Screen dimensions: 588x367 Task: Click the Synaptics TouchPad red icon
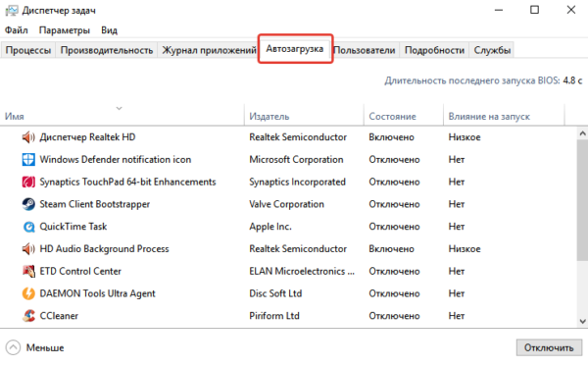click(28, 182)
